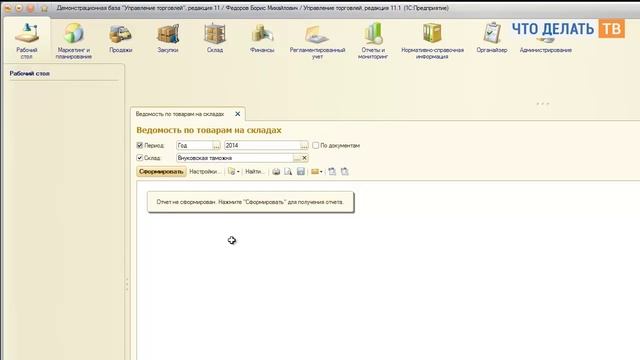Screen dimensions: 640x360
Task: Open the Администрирование section
Action: coord(545,45)
